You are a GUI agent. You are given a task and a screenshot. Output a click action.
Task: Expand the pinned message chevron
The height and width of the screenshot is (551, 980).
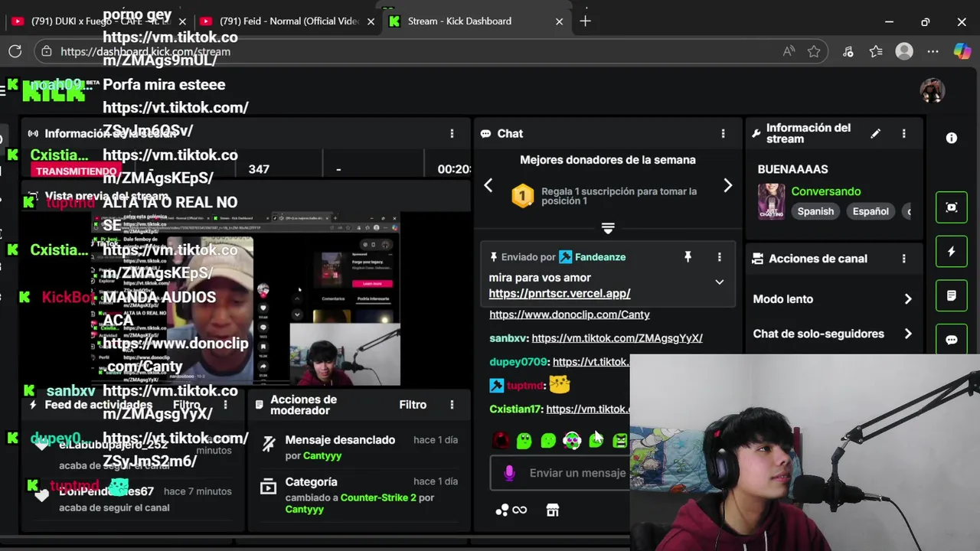pos(719,282)
